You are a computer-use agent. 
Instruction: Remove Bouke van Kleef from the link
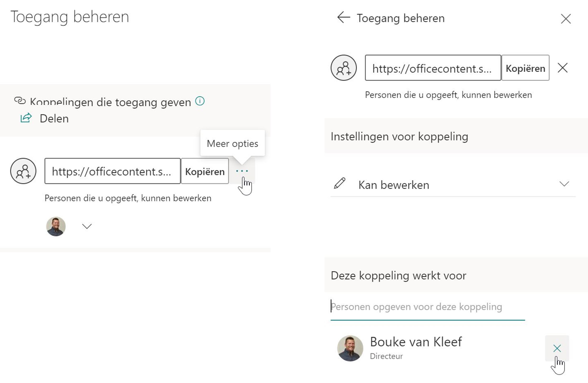557,348
